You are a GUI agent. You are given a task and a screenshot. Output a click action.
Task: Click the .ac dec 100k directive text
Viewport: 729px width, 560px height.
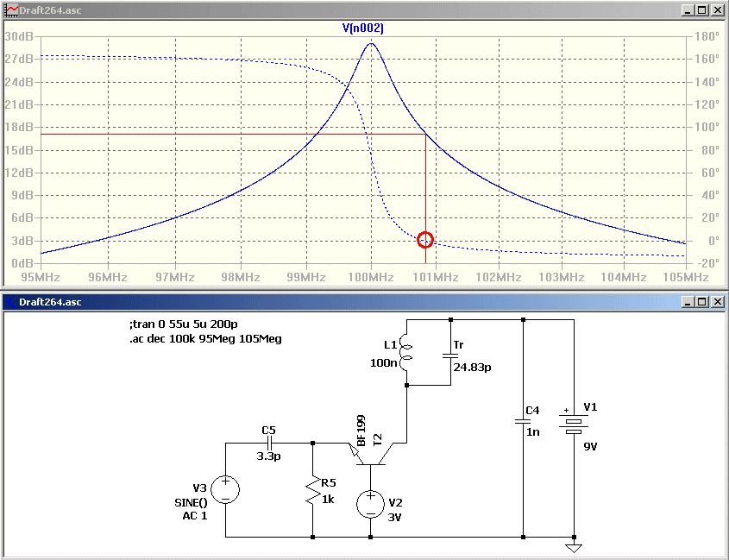click(205, 338)
